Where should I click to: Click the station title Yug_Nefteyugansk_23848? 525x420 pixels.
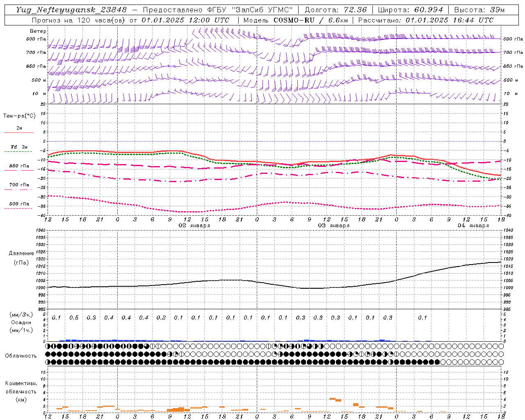(71, 10)
